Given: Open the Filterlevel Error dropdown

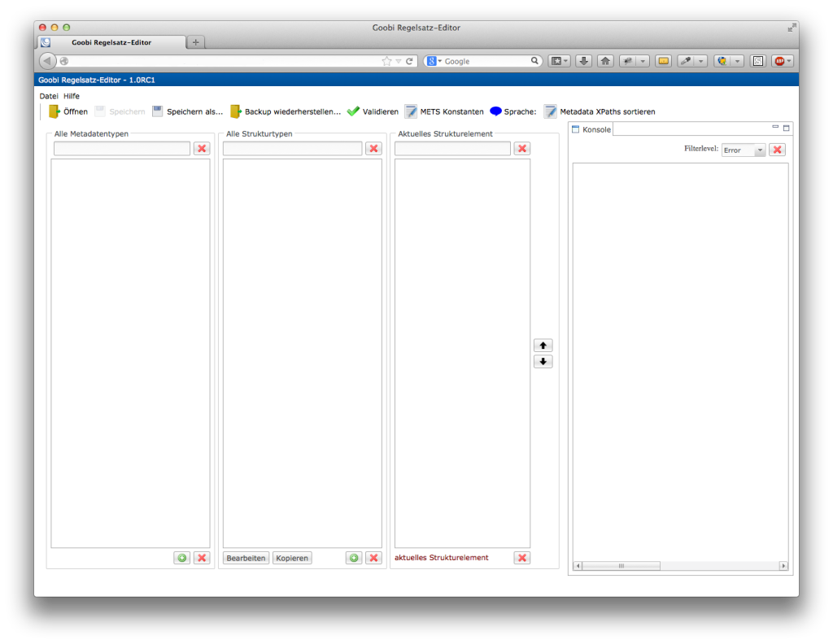Looking at the screenshot, I should click(x=744, y=150).
